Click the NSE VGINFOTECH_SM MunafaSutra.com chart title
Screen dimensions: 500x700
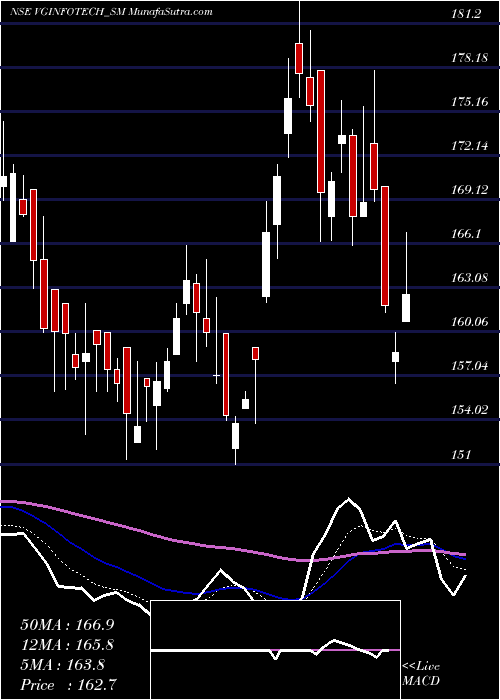pyautogui.click(x=111, y=12)
